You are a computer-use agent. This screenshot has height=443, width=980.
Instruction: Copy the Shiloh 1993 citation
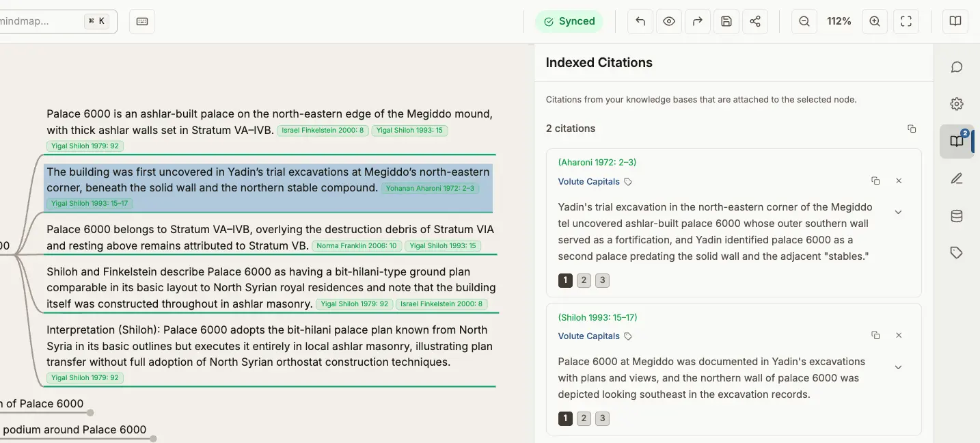point(875,336)
